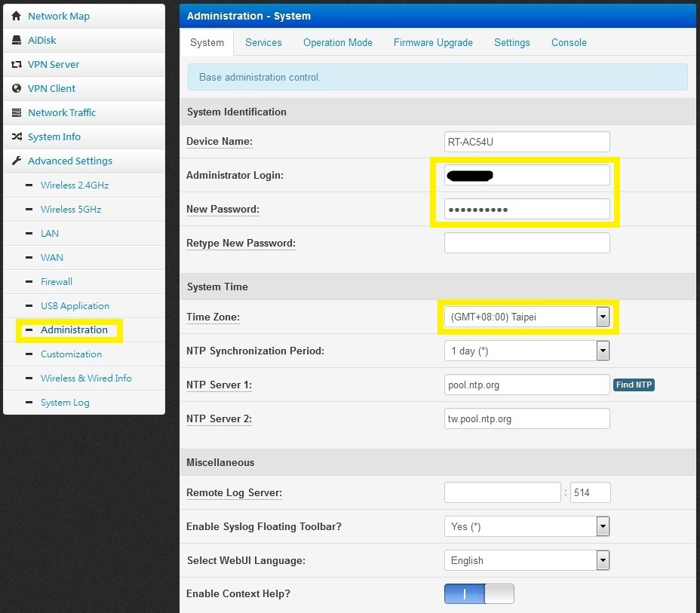The width and height of the screenshot is (700, 613).
Task: Open Select WebUI Language dropdown
Action: point(527,560)
